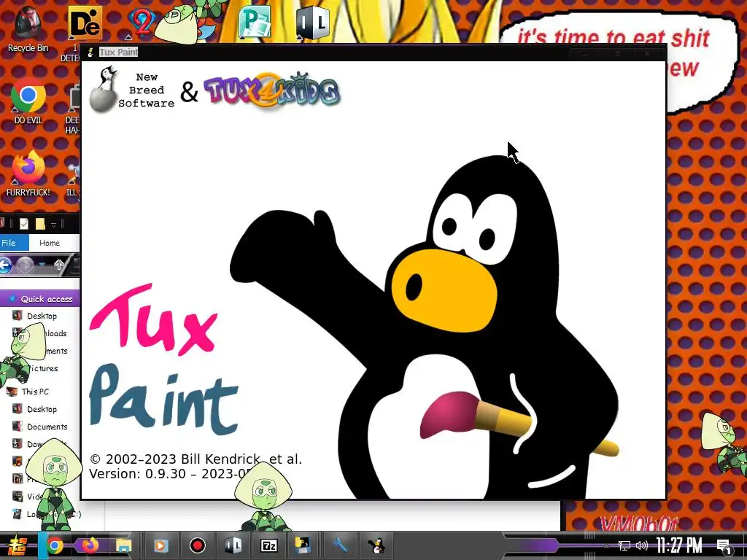Open the green Publisher desktop icon
Image resolution: width=747 pixels, height=560 pixels.
255,22
